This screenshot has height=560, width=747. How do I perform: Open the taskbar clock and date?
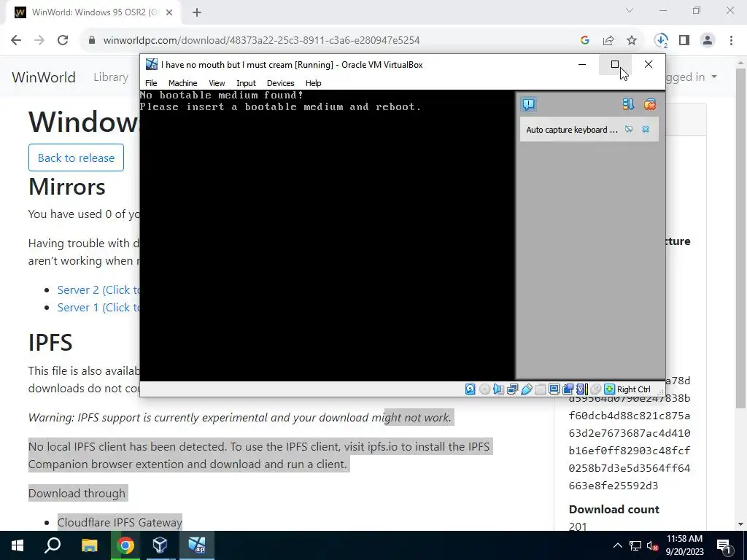pyautogui.click(x=684, y=545)
